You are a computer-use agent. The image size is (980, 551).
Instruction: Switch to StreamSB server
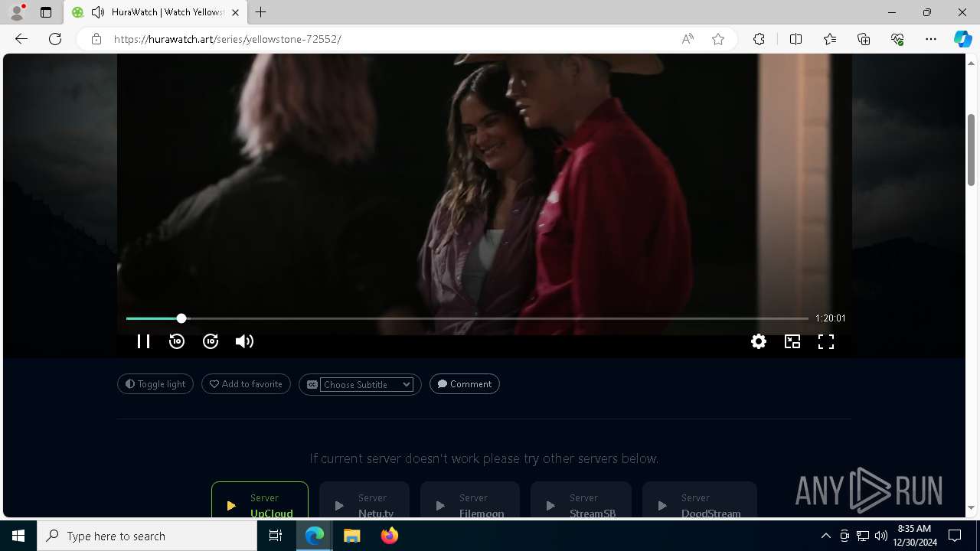[x=581, y=500]
